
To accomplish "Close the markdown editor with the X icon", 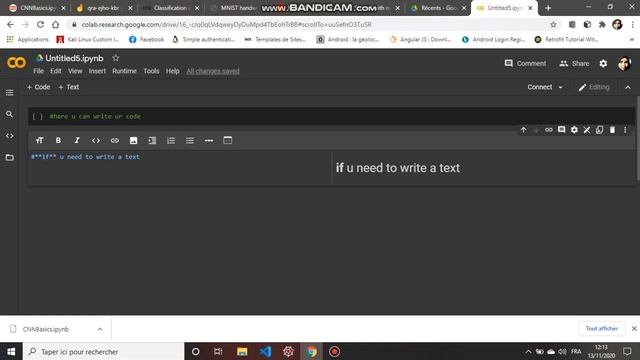I will (587, 130).
